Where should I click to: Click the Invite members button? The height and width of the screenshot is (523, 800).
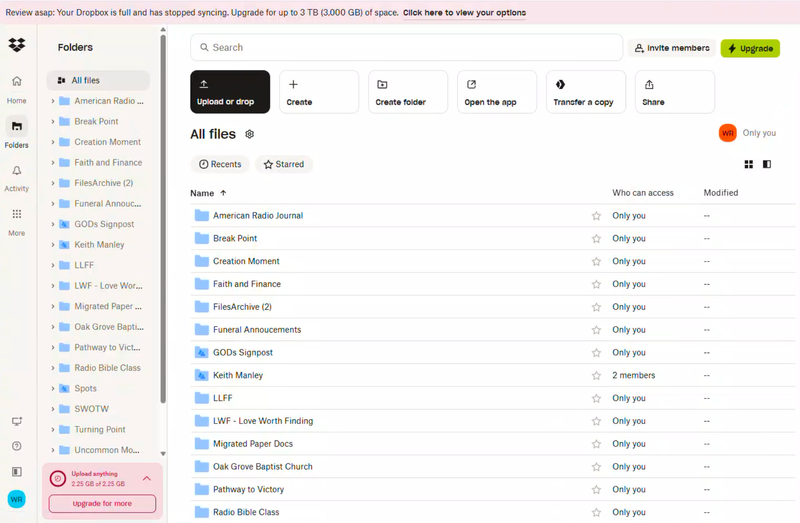tap(671, 48)
